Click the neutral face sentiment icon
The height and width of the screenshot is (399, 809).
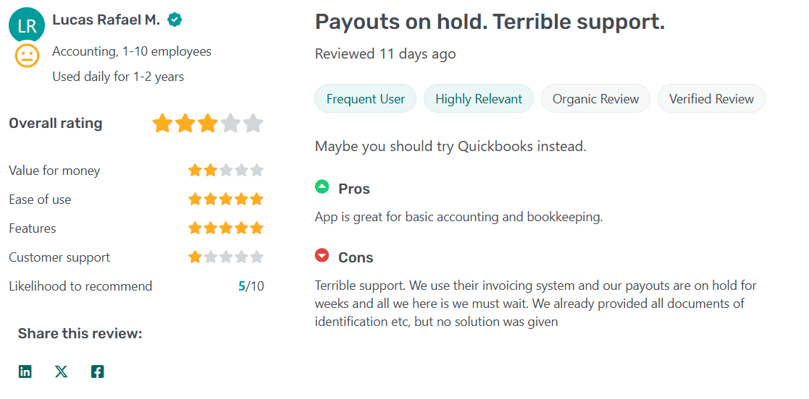[27, 56]
